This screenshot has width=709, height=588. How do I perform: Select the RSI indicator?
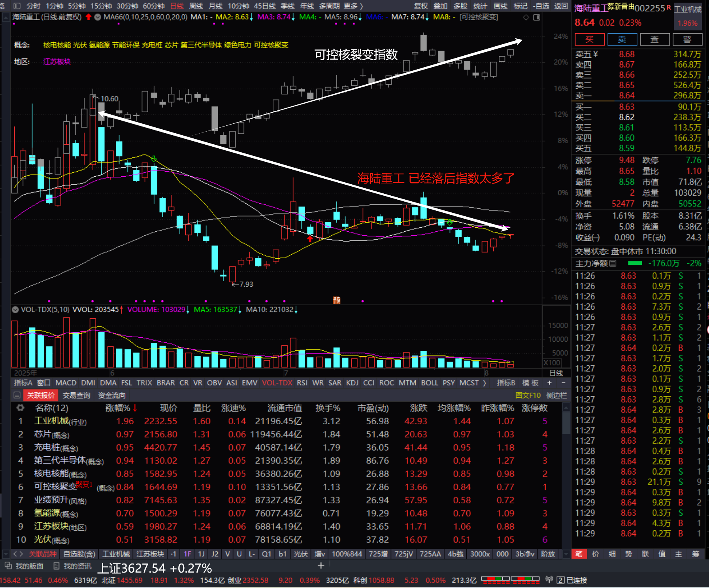click(302, 383)
